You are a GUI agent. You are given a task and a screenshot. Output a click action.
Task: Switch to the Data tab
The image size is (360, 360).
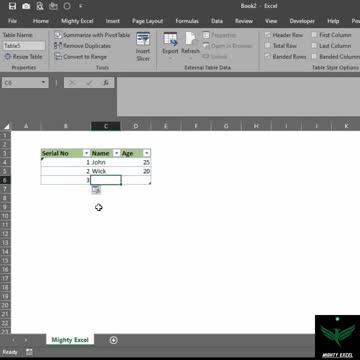217,21
